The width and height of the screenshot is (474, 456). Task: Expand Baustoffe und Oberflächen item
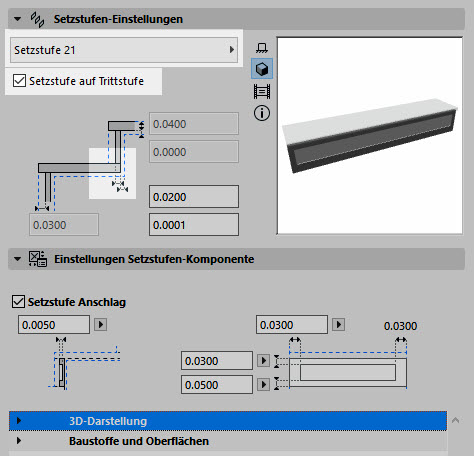[19, 441]
